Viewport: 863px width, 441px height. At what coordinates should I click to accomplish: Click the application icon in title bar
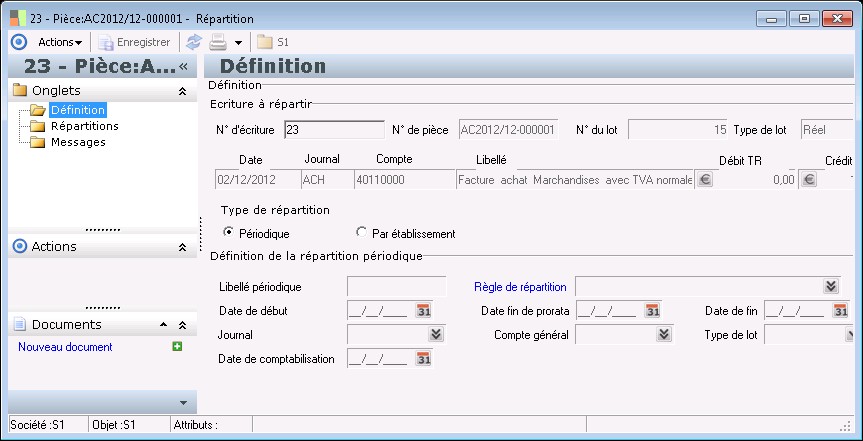click(x=18, y=18)
